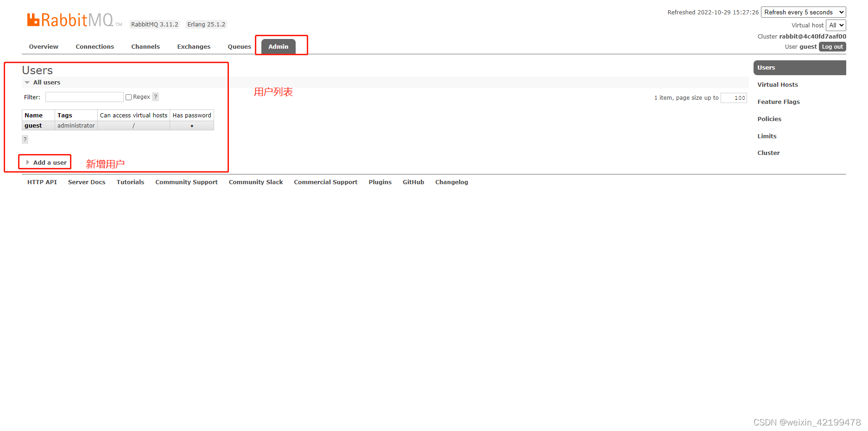Click the Filter input field
Viewport: 868px width, 431px height.
[x=84, y=96]
